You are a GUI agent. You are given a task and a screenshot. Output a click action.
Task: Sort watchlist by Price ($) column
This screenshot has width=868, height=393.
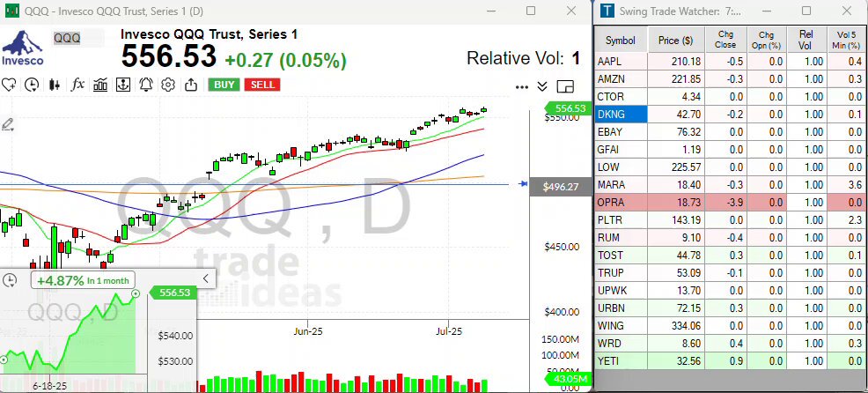[676, 40]
